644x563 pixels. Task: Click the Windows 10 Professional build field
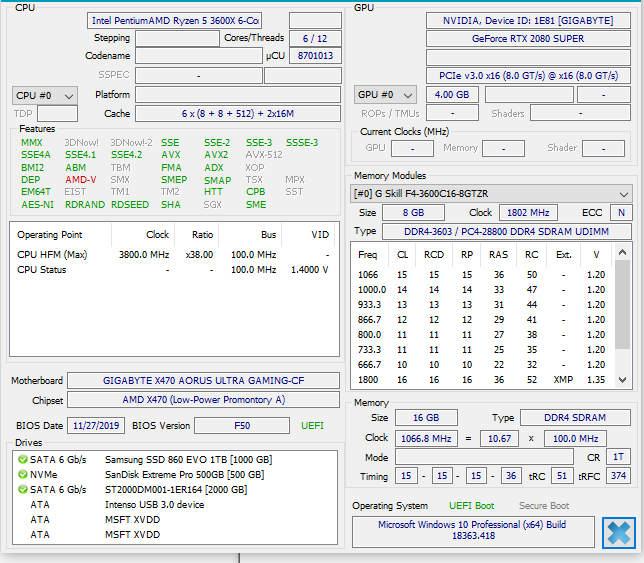coord(473,531)
